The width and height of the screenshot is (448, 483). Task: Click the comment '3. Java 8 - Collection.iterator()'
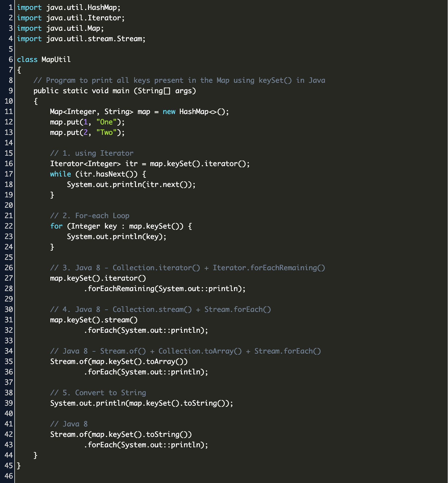point(188,268)
